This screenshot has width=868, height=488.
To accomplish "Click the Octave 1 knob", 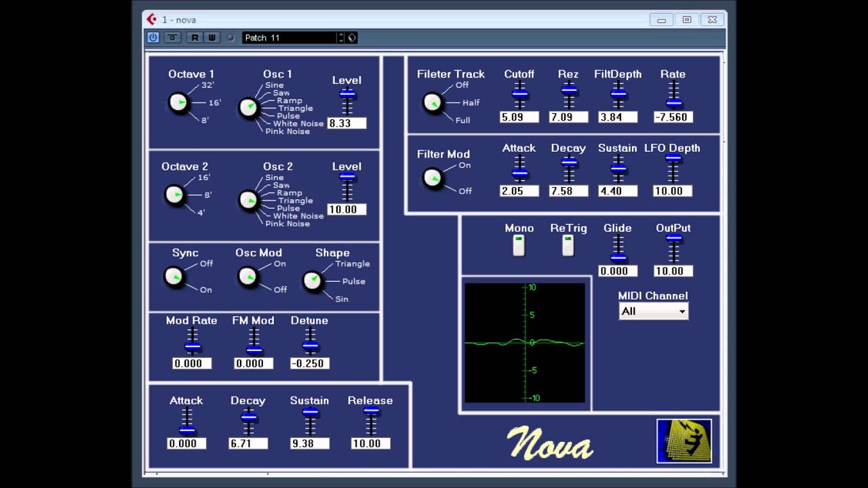I will coord(178,103).
